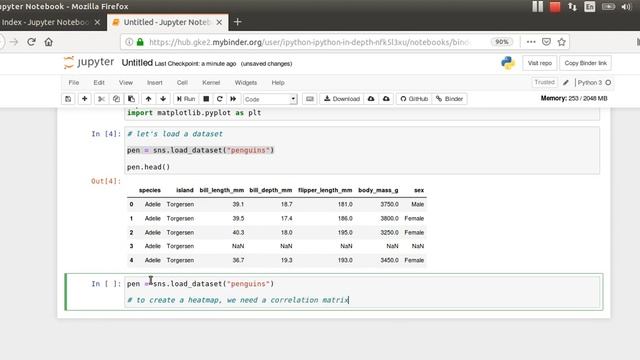Close the Index - Jupyter Notebook tab
The image size is (640, 360).
[97, 22]
